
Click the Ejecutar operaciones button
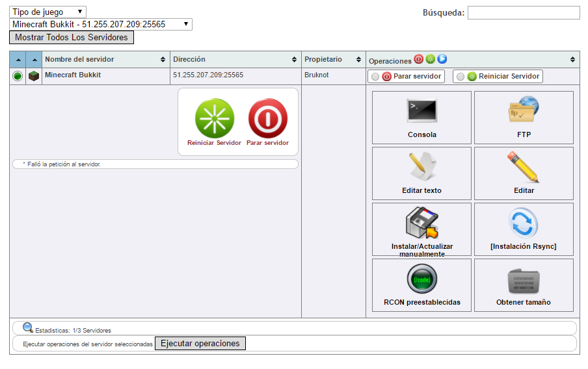click(x=200, y=344)
